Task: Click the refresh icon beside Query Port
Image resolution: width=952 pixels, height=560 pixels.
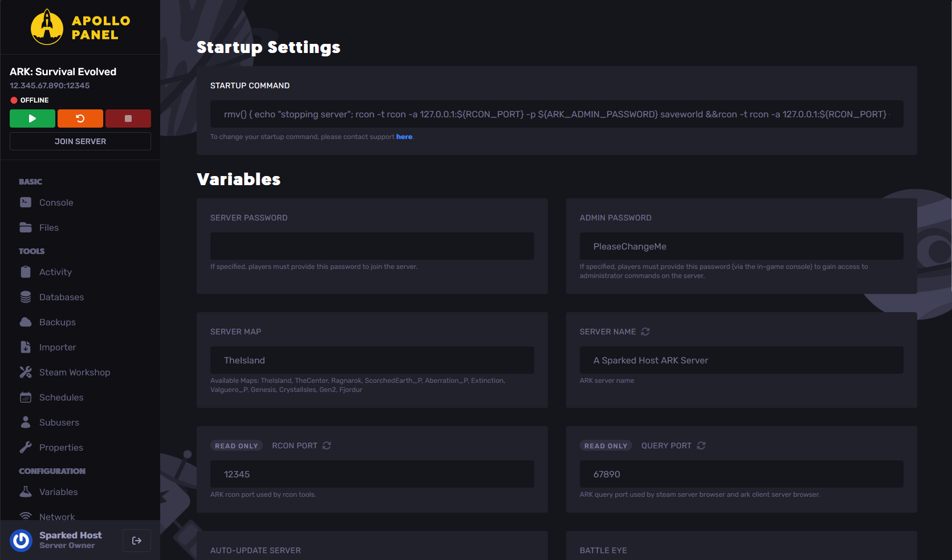Action: click(x=701, y=445)
